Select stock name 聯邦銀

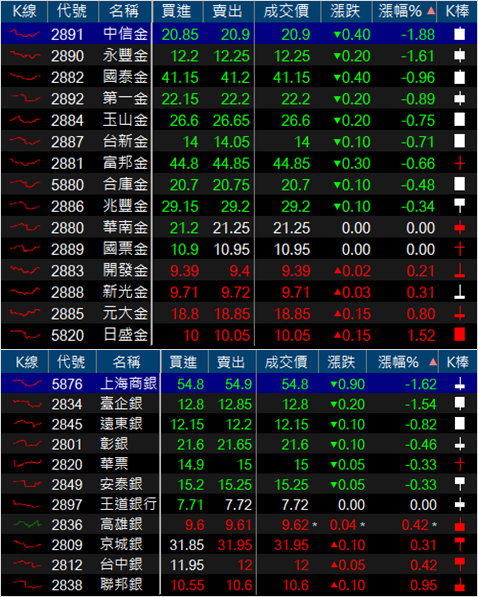pyautogui.click(x=121, y=585)
